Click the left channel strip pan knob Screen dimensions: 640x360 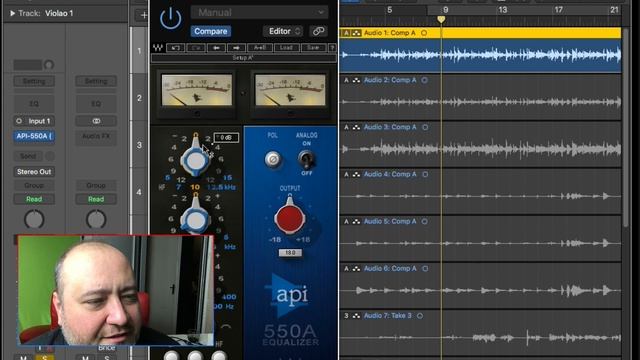[34, 220]
